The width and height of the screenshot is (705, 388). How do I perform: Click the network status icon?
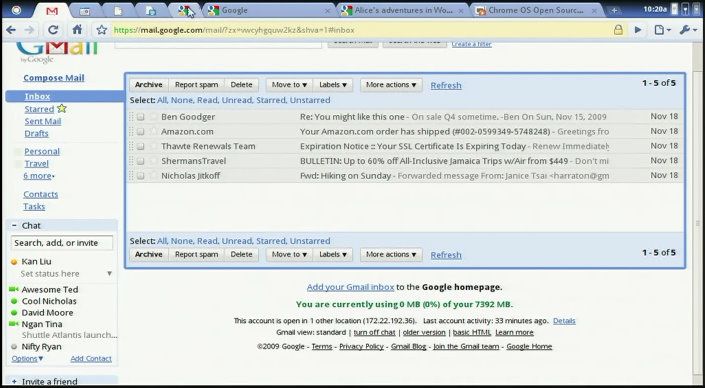pyautogui.click(x=685, y=9)
